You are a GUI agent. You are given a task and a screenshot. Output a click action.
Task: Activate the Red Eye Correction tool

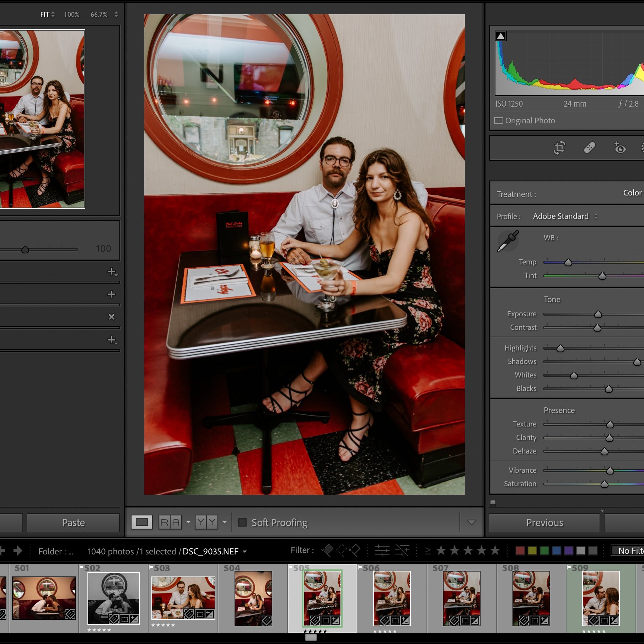(x=620, y=147)
